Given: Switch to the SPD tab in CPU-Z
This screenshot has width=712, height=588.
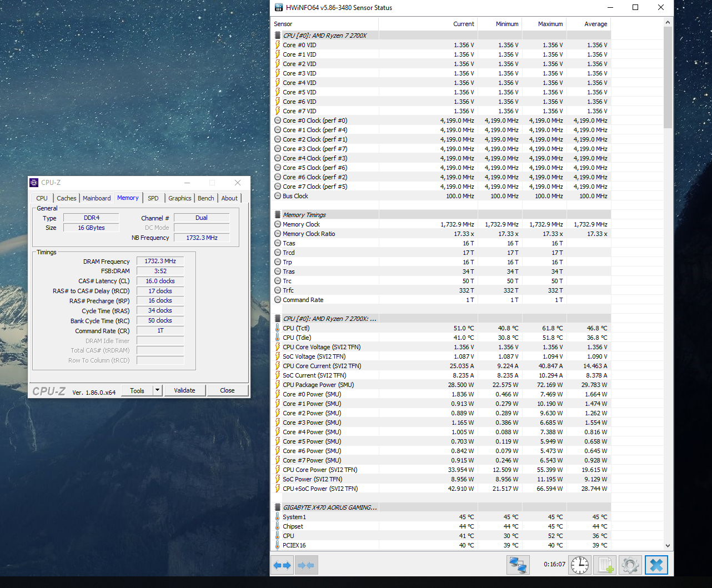Looking at the screenshot, I should click(153, 198).
